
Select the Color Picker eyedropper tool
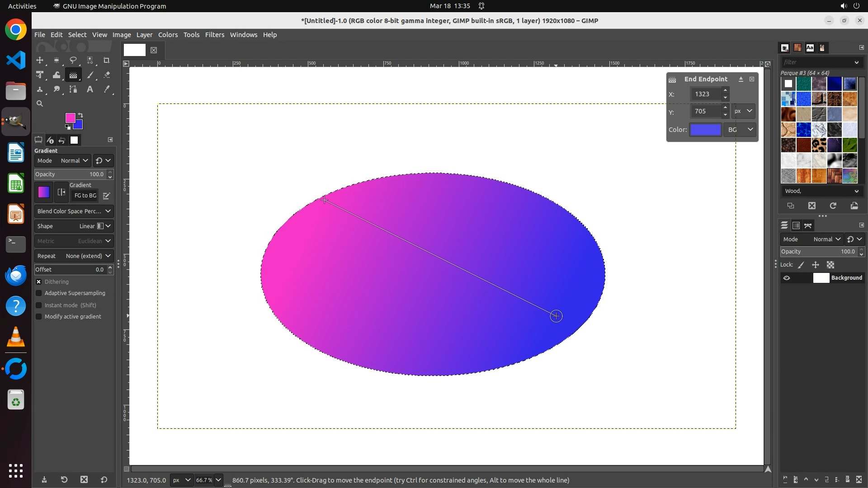point(107,89)
